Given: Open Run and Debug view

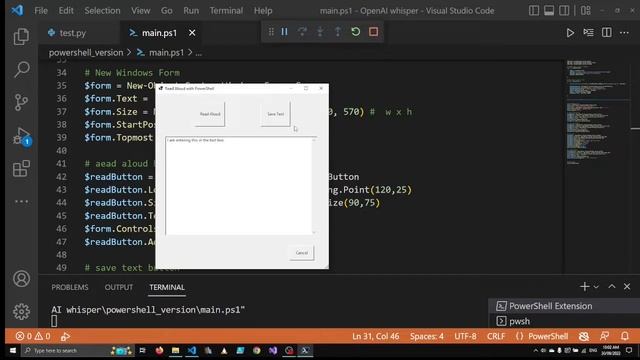Looking at the screenshot, I should (21, 135).
